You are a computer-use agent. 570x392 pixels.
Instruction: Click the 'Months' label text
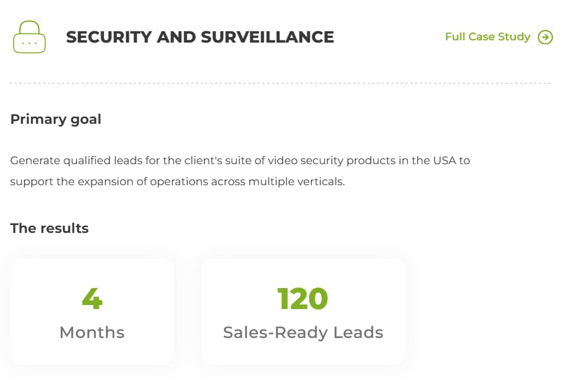[x=92, y=332]
